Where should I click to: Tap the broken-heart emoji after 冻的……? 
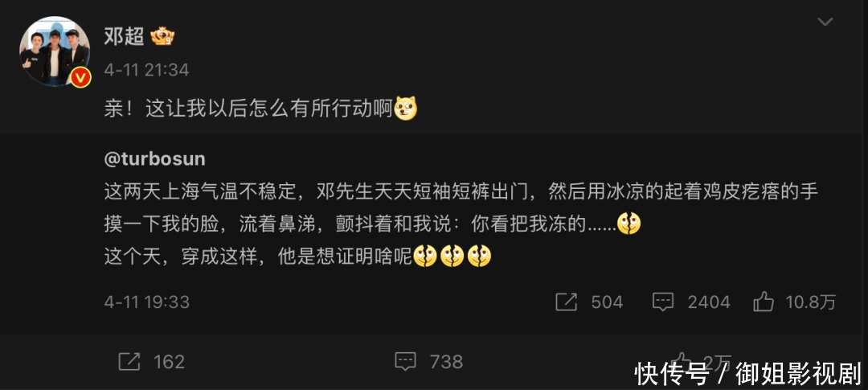(628, 224)
